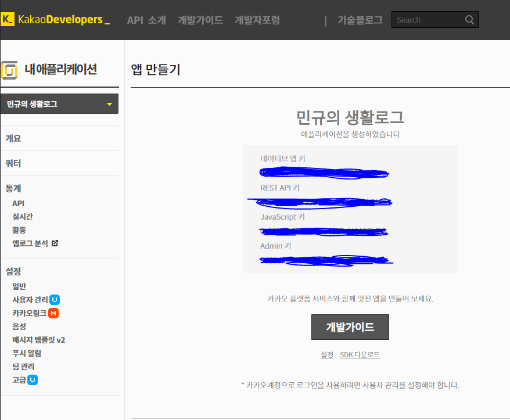Click the 앱 만들기 page title

(x=156, y=70)
